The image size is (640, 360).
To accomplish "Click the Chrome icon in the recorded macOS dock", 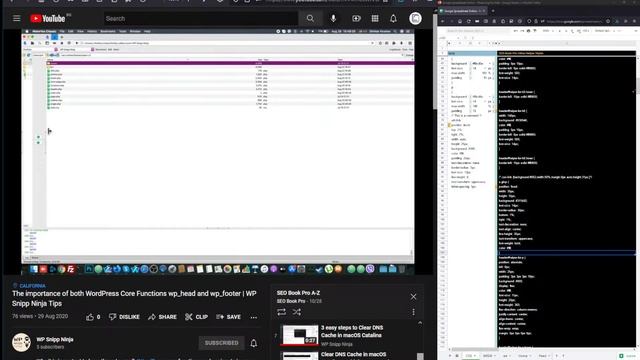I will click(x=61, y=269).
